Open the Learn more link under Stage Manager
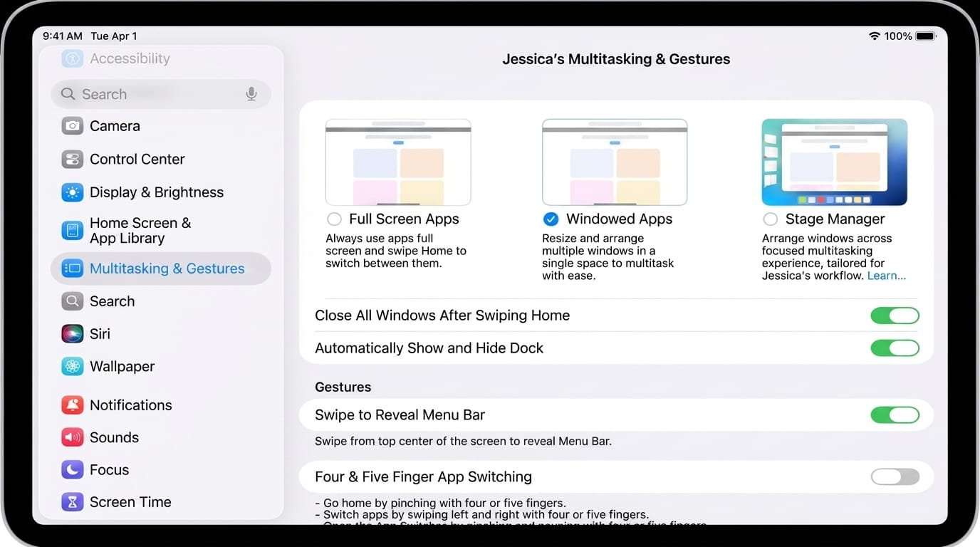 (887, 276)
